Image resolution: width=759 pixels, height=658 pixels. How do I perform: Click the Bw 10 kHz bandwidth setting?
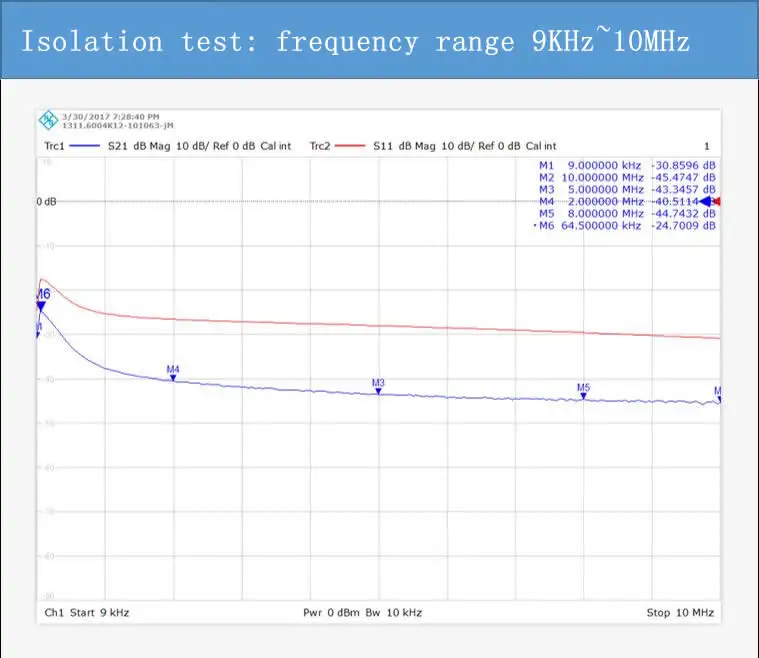pyautogui.click(x=394, y=612)
